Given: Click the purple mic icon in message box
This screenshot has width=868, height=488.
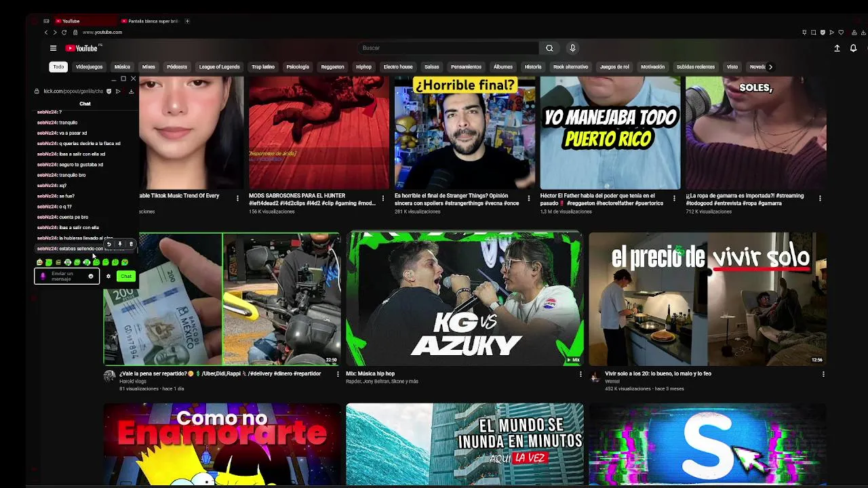Looking at the screenshot, I should click(x=43, y=276).
